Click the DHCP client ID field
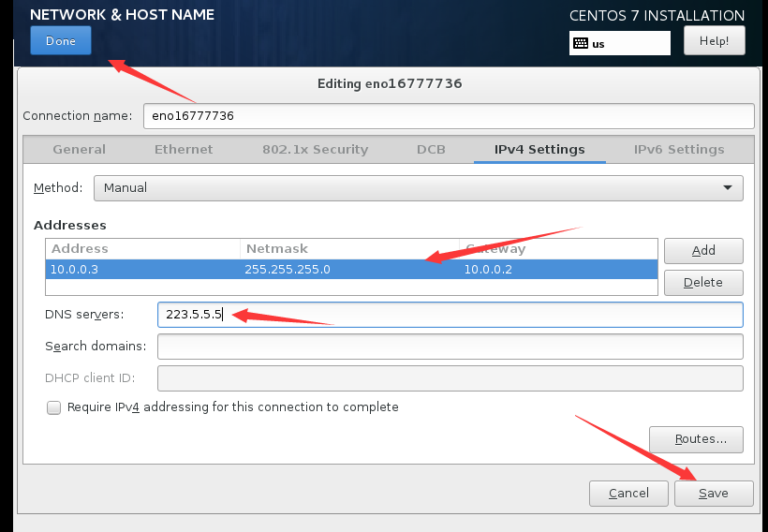 pos(450,378)
